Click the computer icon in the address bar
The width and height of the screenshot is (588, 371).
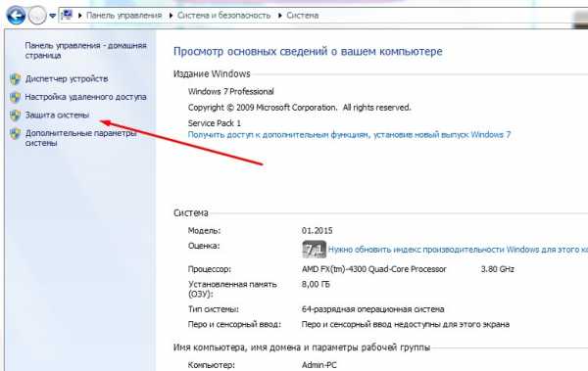[67, 15]
